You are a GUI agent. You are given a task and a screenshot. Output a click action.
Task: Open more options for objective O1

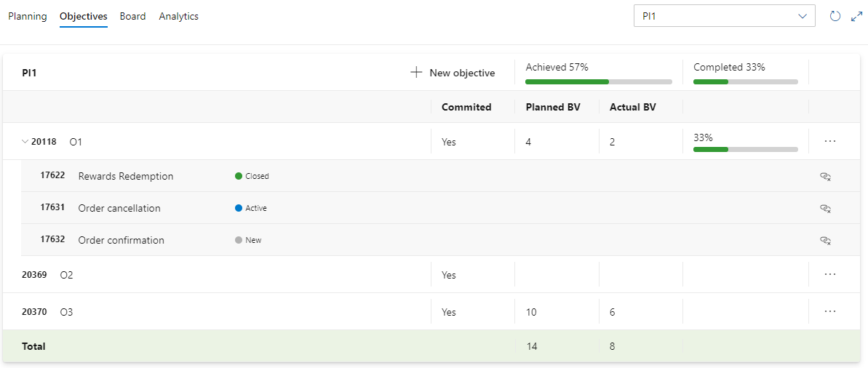point(829,141)
